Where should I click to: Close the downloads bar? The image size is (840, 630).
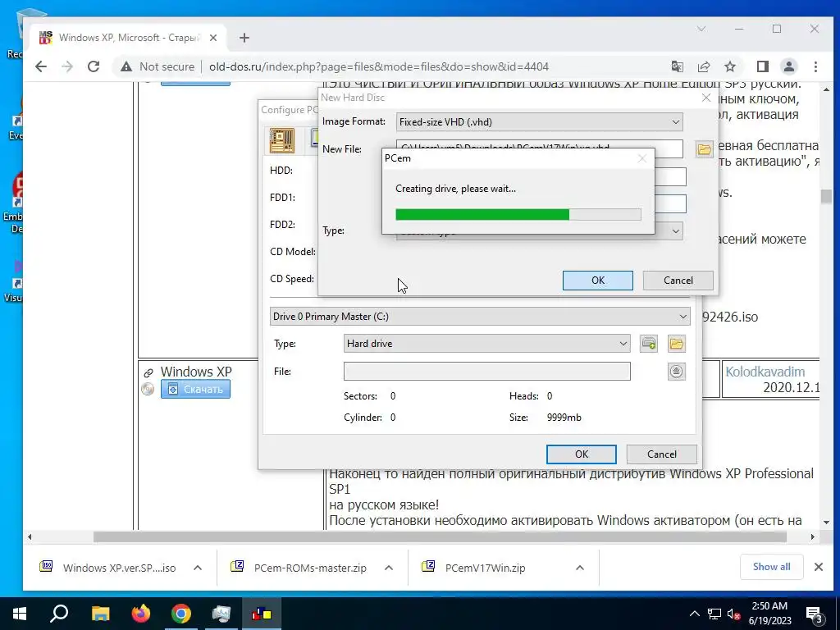coord(818,567)
